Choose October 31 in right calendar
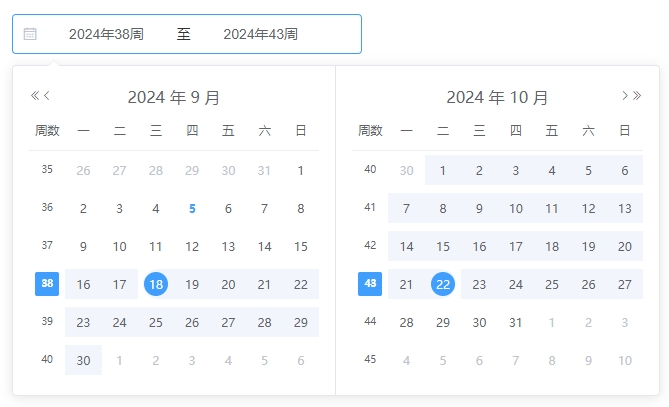Image resolution: width=669 pixels, height=407 pixels. [x=515, y=323]
